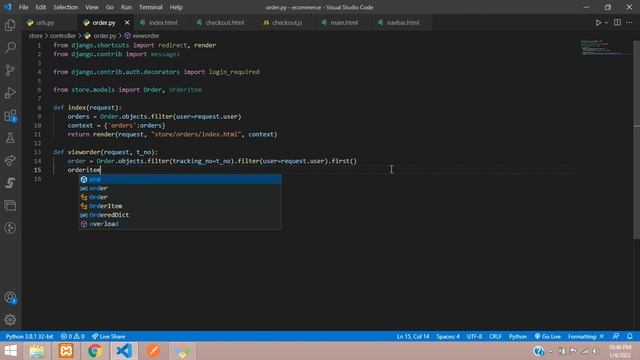Open the Selection menu
Image resolution: width=640 pixels, height=360 pixels.
65,7
